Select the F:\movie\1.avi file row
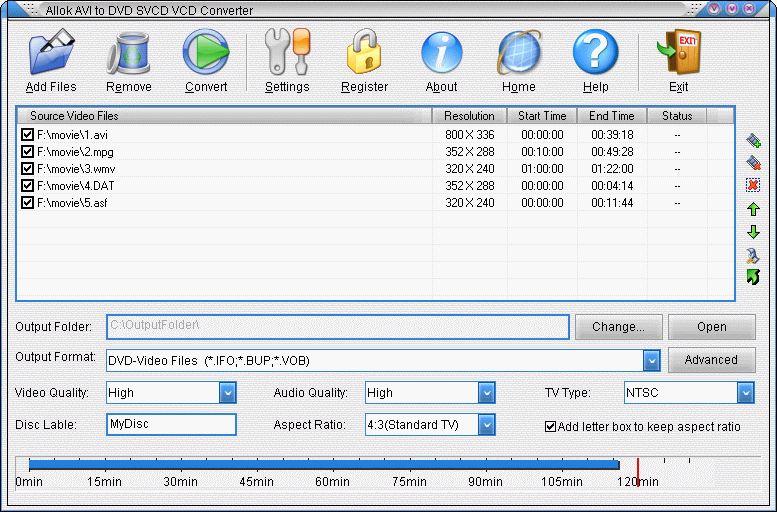Image resolution: width=777 pixels, height=512 pixels. pyautogui.click(x=376, y=135)
